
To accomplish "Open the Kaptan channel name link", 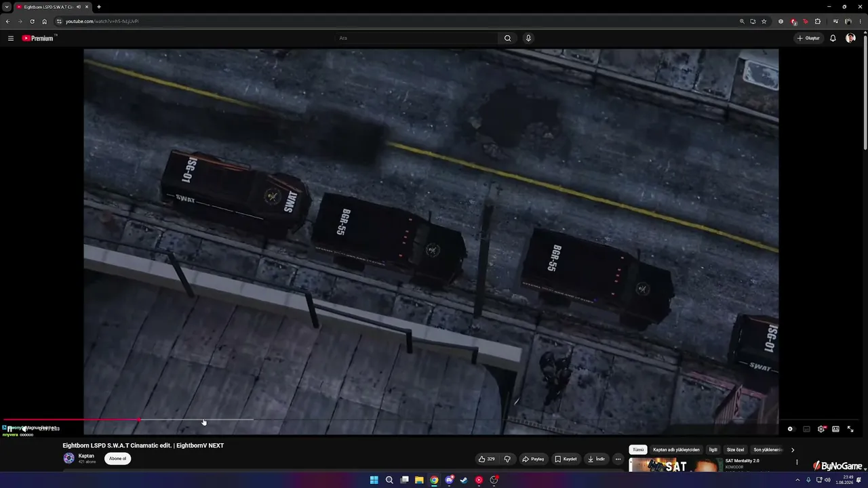I will click(86, 456).
